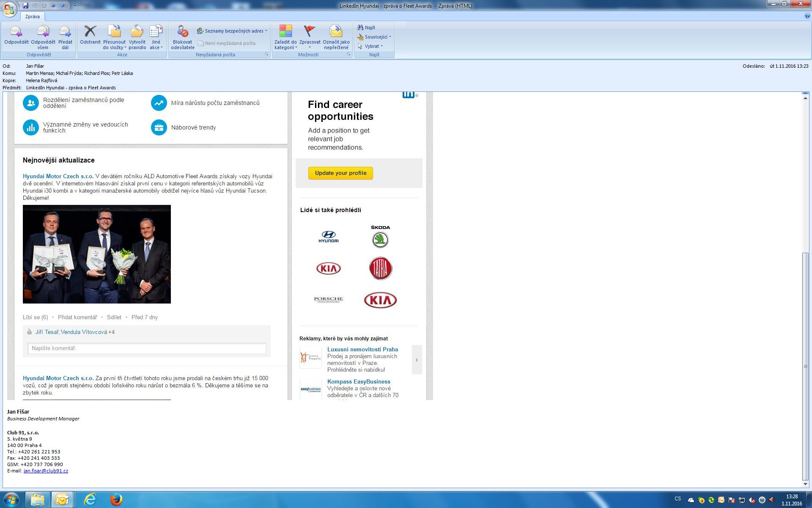The width and height of the screenshot is (812, 508).
Task: Click message scrollbar down arrow
Action: click(805, 484)
